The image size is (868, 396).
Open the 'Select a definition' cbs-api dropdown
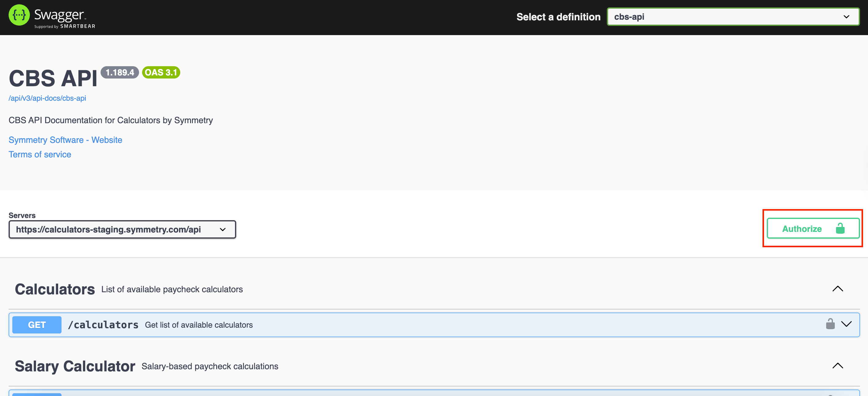pyautogui.click(x=733, y=17)
